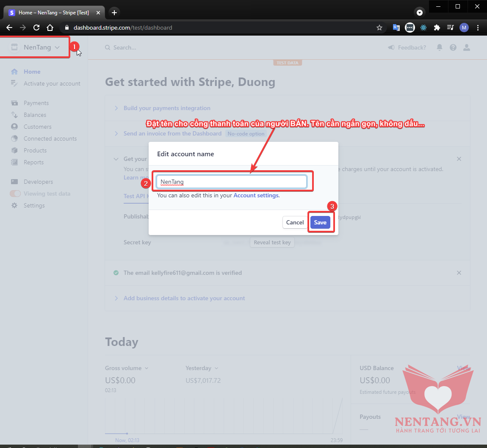This screenshot has width=487, height=448.
Task: Click the browser reload icon
Action: click(x=36, y=28)
